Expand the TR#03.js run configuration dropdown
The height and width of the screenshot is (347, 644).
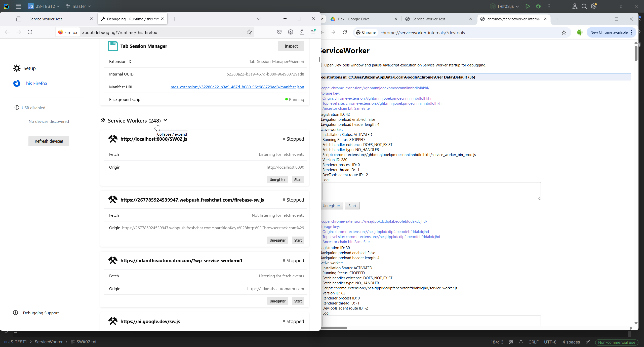coord(505,6)
